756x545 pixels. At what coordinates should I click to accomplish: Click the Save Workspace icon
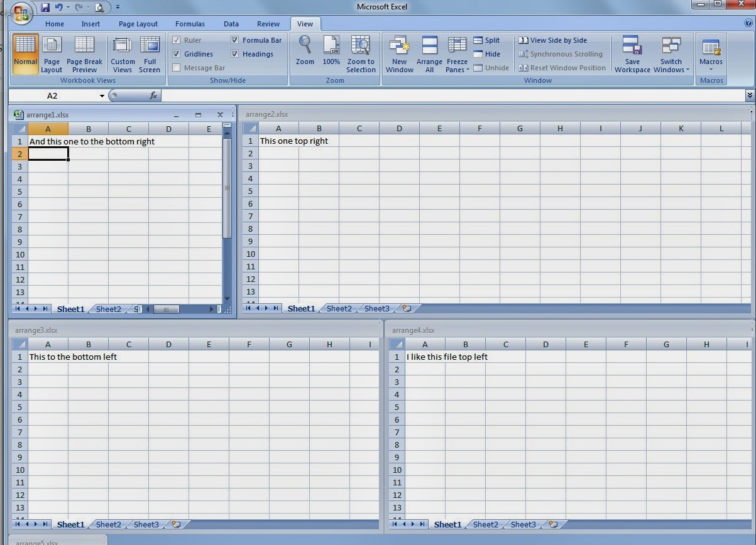[x=632, y=54]
